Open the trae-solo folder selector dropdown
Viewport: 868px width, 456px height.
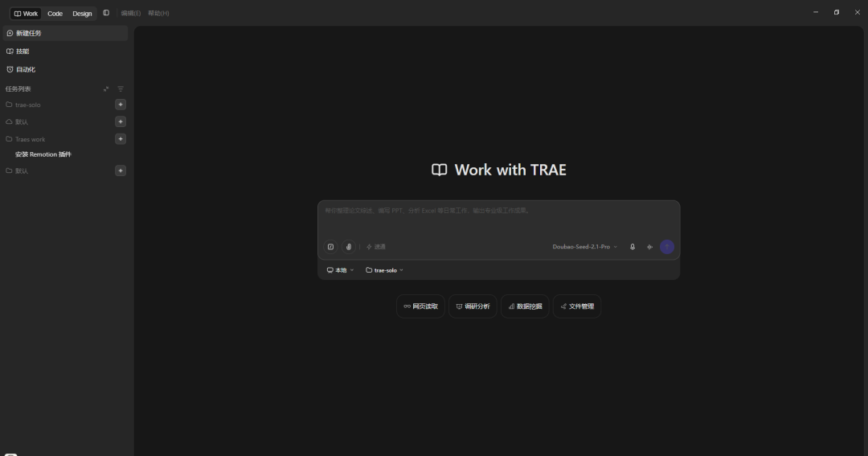click(x=384, y=270)
